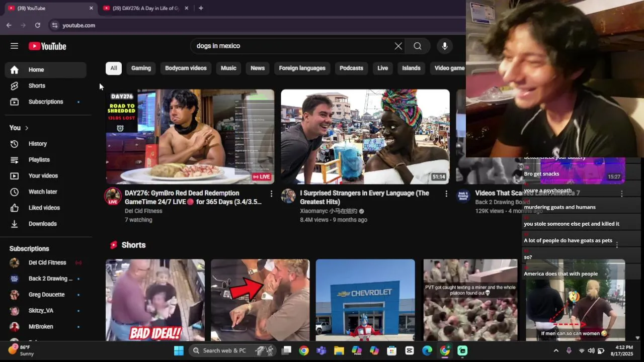
Task: Start voice search with the microphone icon
Action: click(445, 46)
